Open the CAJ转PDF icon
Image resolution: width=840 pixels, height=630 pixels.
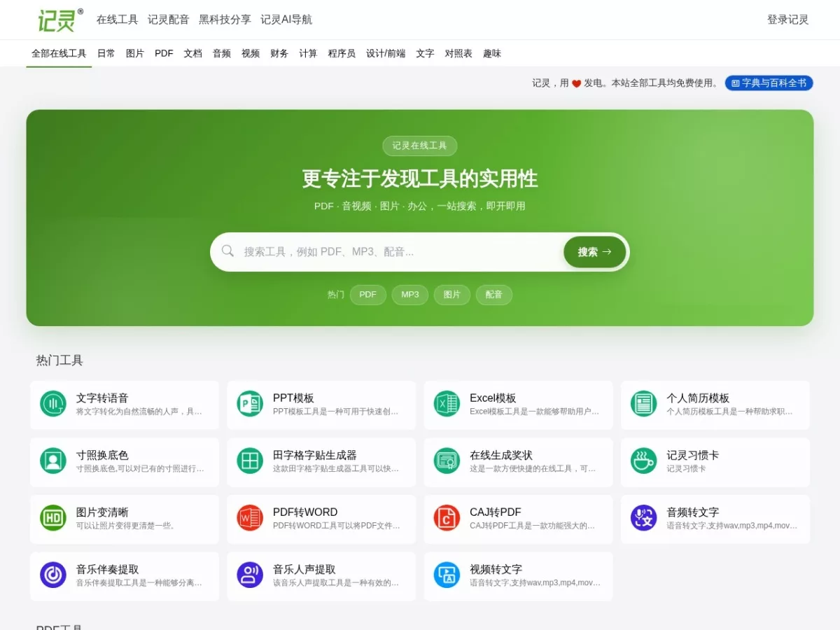(447, 518)
